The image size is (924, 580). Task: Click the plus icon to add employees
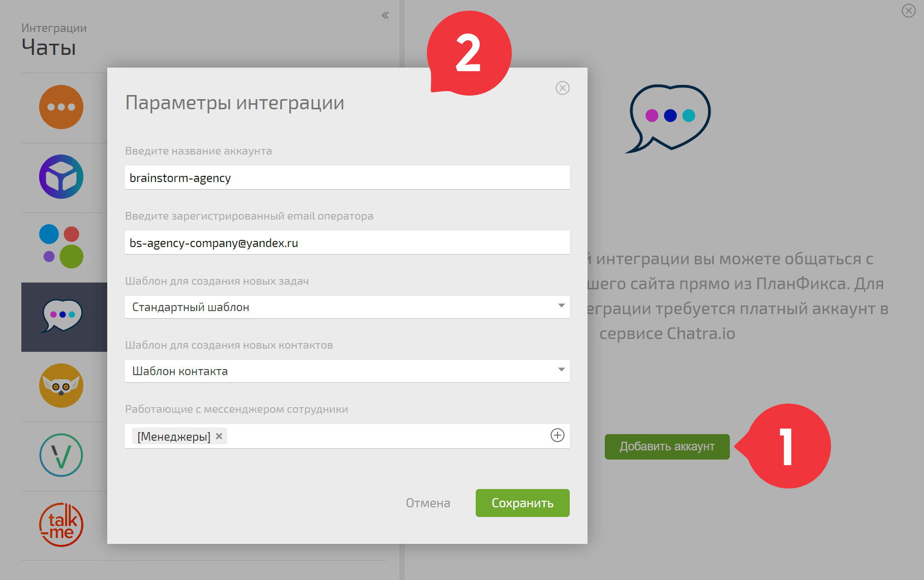tap(558, 436)
